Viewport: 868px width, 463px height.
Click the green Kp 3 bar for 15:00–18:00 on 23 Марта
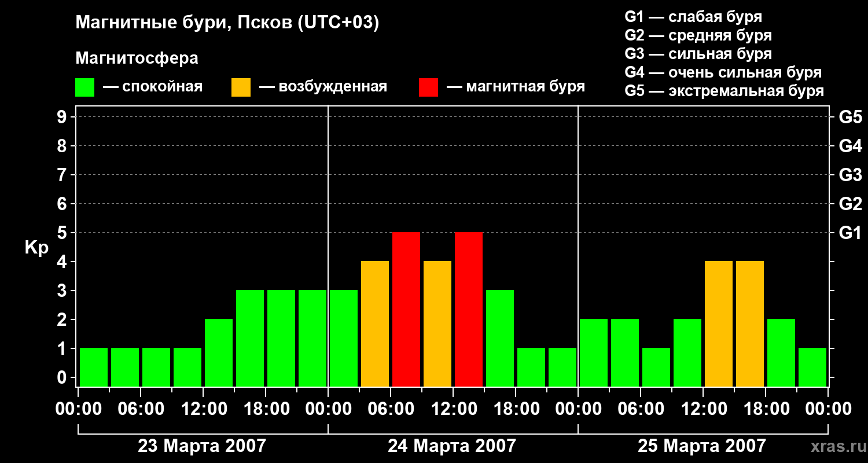250,338
